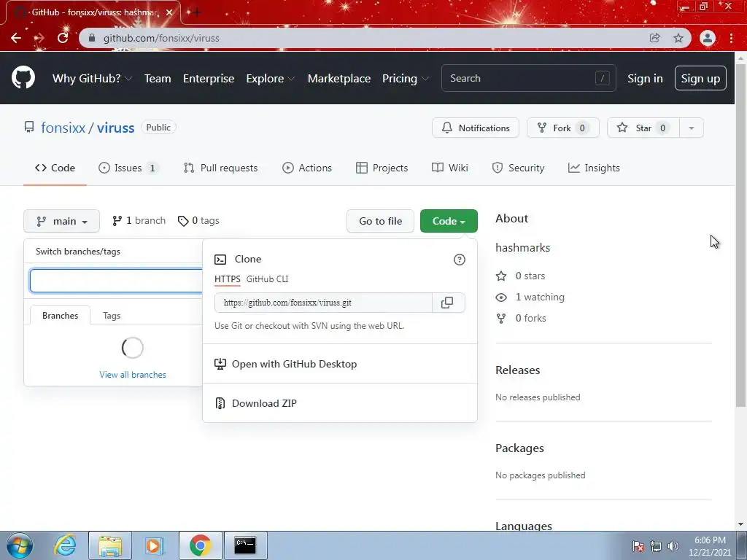Collapse the green Code dropdown button
The image size is (747, 560).
[449, 221]
